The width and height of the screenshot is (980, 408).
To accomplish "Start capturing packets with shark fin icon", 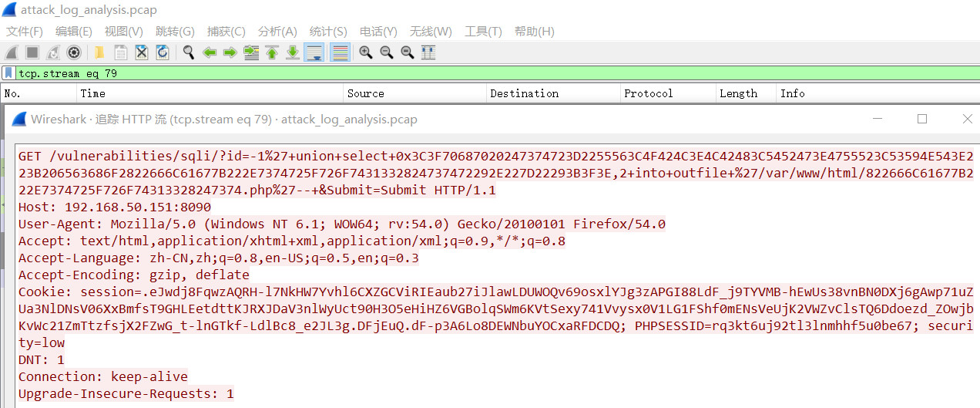I will [12, 52].
